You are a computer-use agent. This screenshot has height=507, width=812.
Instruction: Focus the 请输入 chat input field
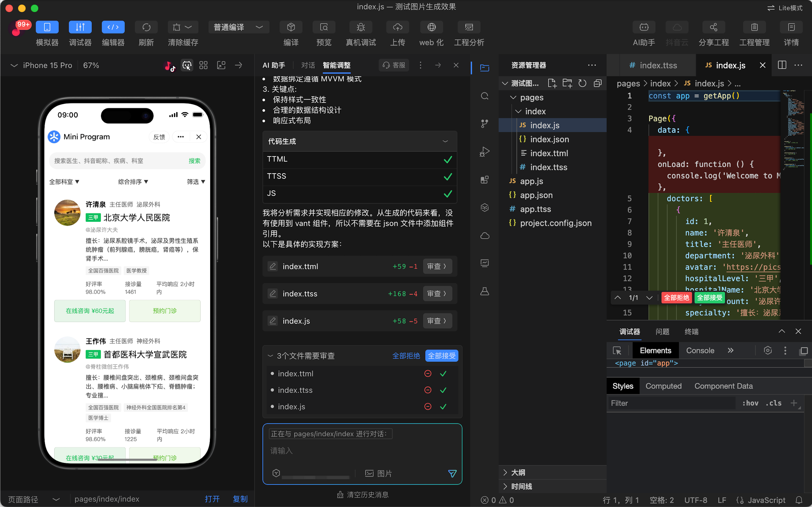(362, 451)
